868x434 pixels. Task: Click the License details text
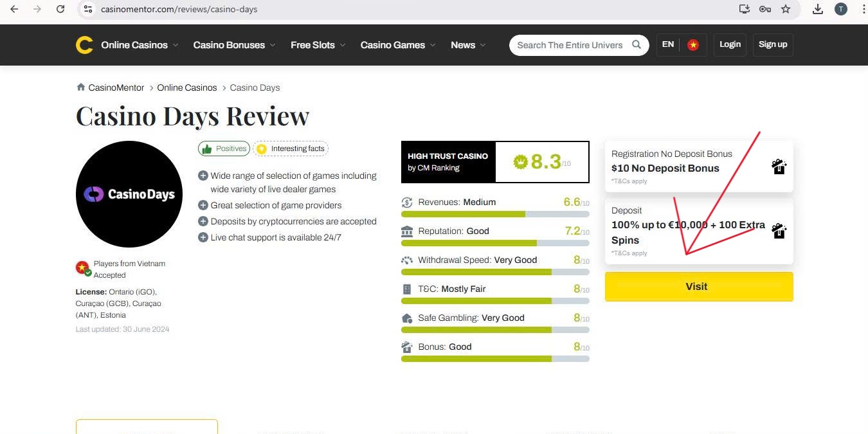coord(119,303)
